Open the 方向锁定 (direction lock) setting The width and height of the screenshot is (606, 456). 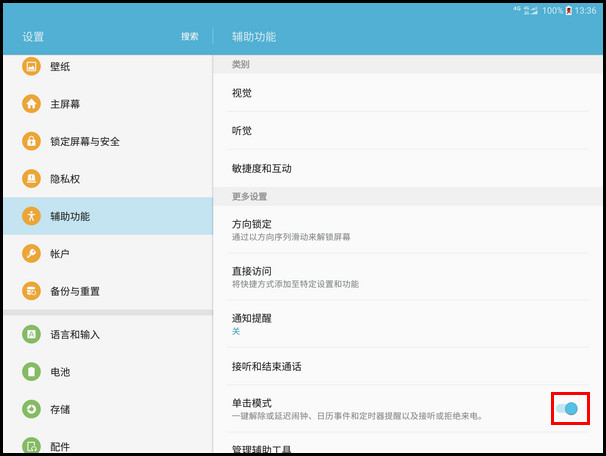click(x=409, y=230)
